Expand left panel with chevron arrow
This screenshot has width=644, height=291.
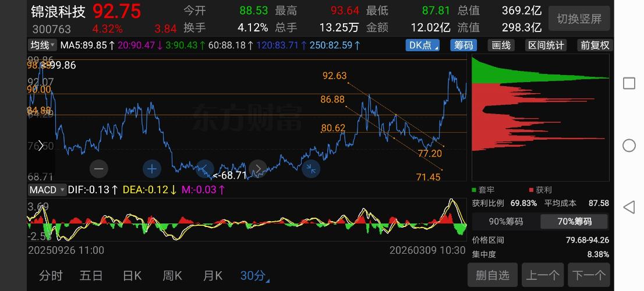click(x=41, y=145)
